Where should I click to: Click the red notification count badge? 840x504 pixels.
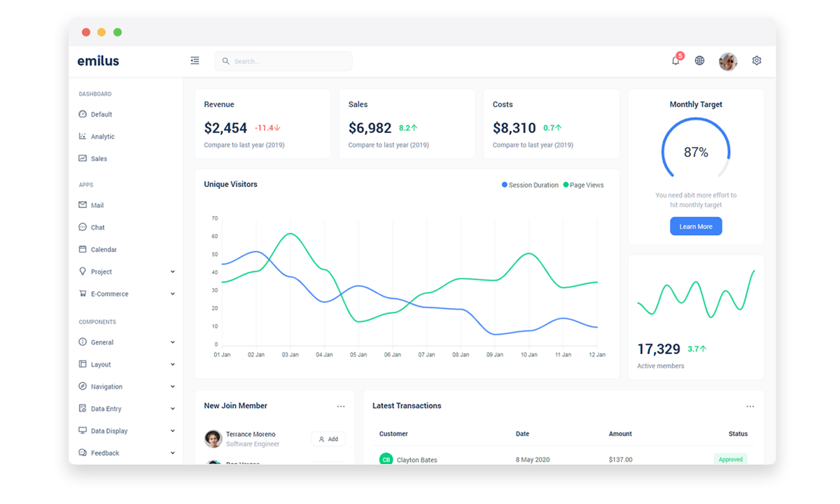tap(680, 56)
